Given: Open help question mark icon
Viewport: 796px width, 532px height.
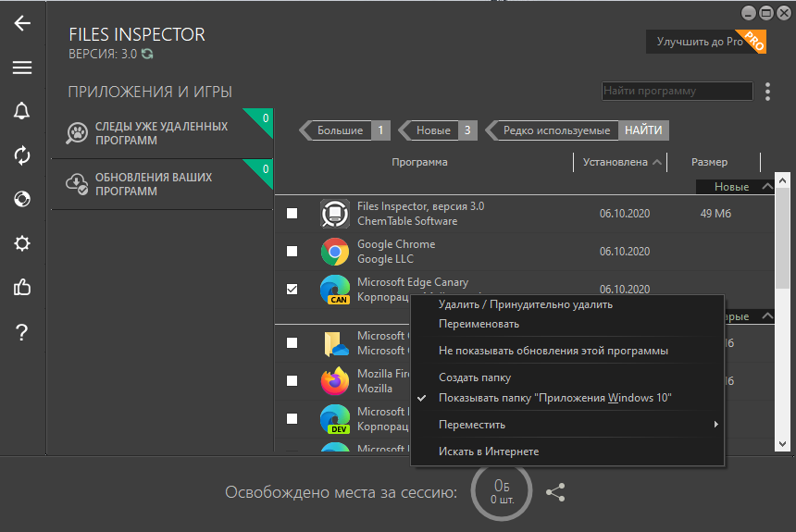Looking at the screenshot, I should 22,332.
